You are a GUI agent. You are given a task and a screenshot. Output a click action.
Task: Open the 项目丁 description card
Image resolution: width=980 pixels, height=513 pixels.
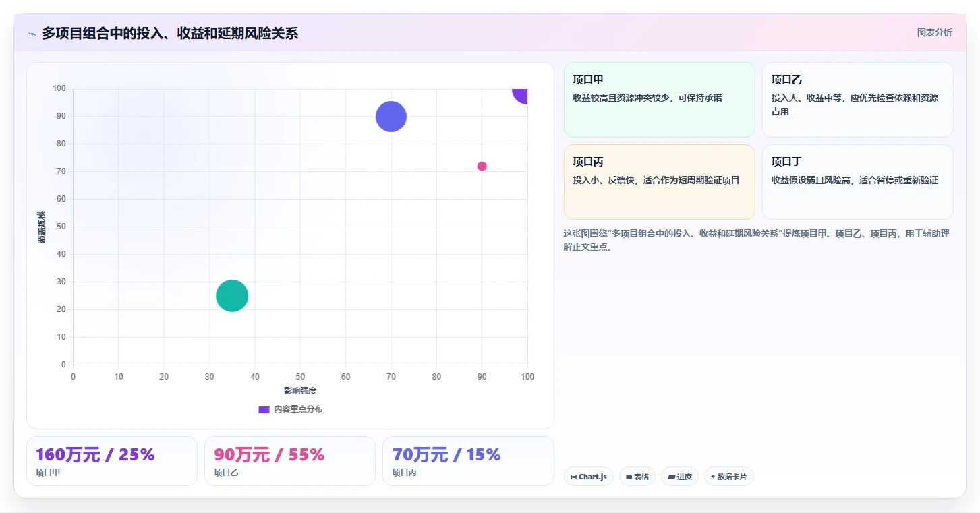[x=857, y=182]
